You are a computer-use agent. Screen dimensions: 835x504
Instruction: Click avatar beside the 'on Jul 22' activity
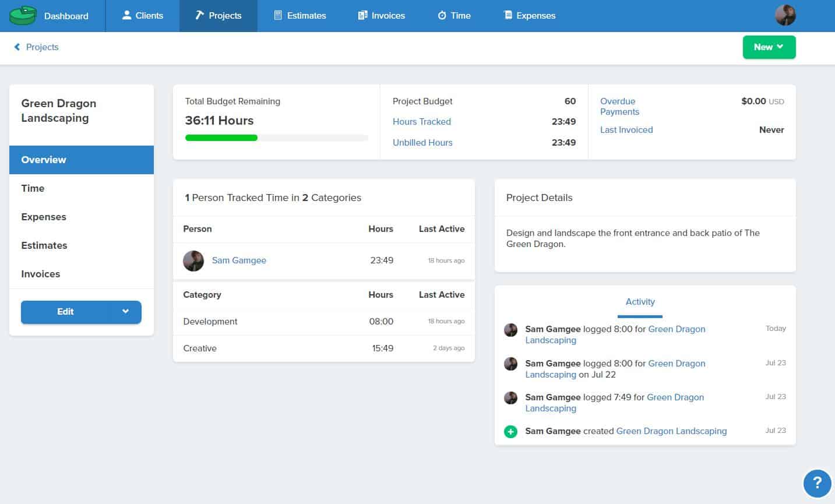tap(510, 364)
